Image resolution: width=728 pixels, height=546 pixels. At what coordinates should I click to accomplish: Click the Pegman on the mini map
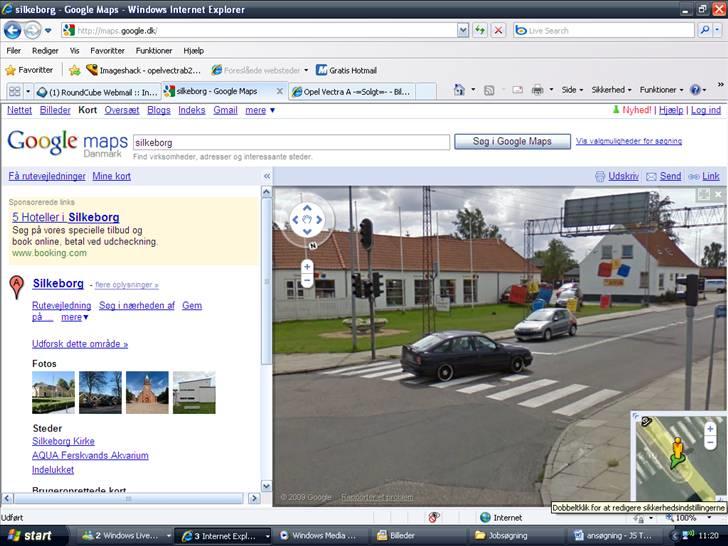click(676, 449)
